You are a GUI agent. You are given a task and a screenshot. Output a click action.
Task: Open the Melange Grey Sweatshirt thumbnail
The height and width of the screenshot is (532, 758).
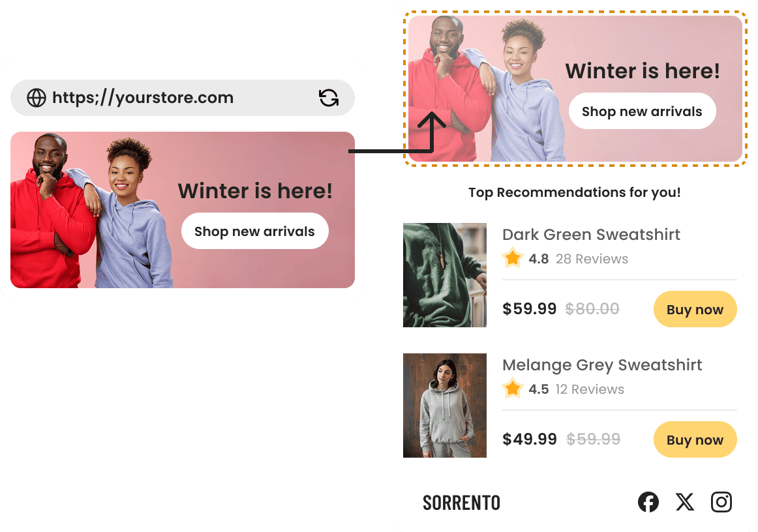tap(445, 406)
